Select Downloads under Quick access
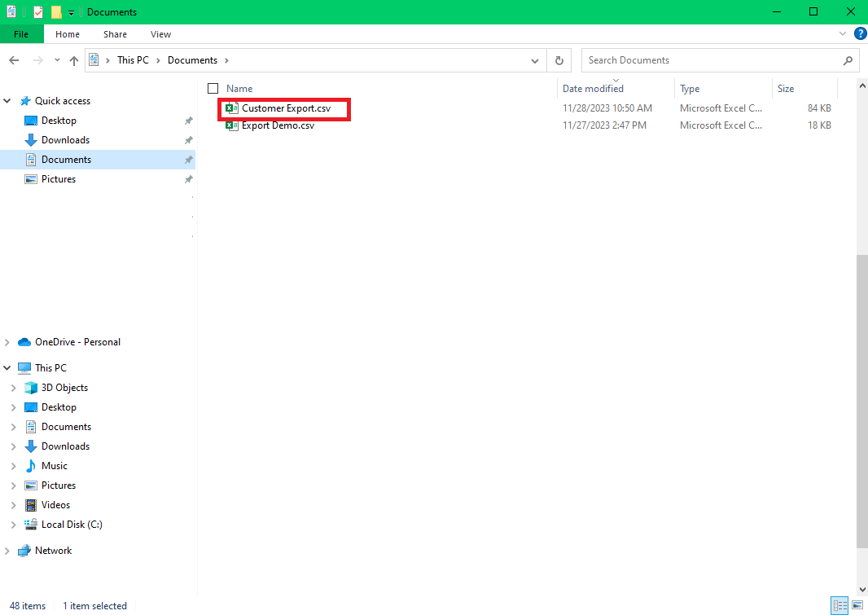The width and height of the screenshot is (868, 615). point(65,140)
